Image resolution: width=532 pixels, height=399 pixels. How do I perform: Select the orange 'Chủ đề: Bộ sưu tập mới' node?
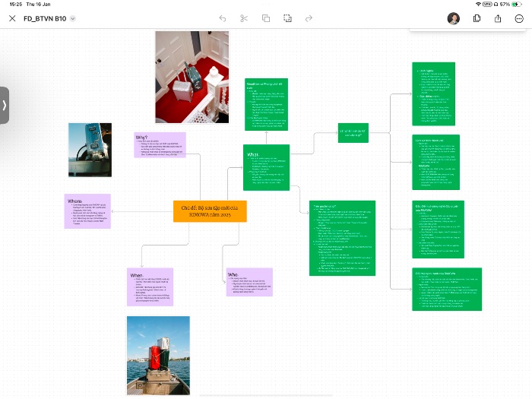210,211
